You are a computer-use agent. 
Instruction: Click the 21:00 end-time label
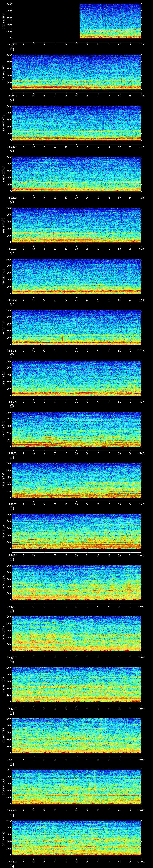(x=141, y=861)
